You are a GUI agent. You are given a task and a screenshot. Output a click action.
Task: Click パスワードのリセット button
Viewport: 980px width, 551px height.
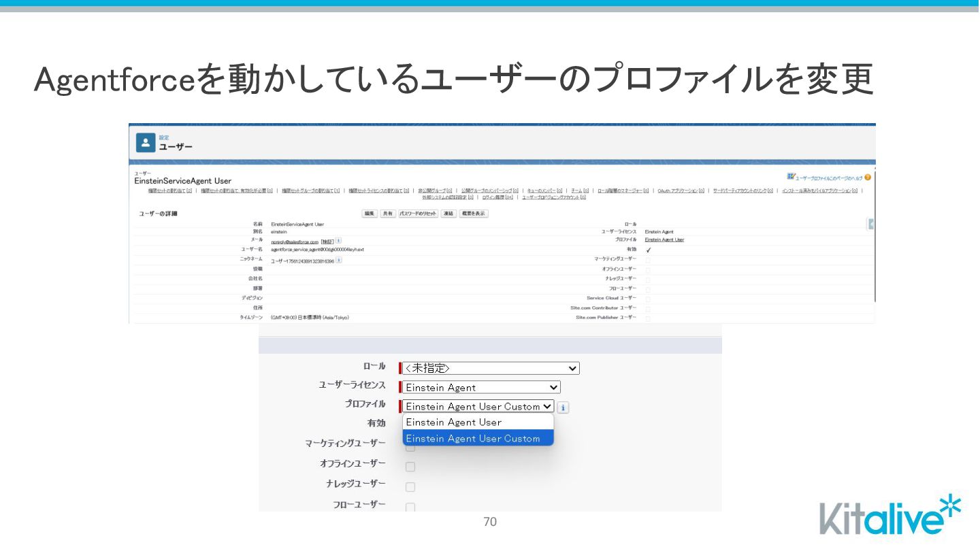click(x=419, y=214)
